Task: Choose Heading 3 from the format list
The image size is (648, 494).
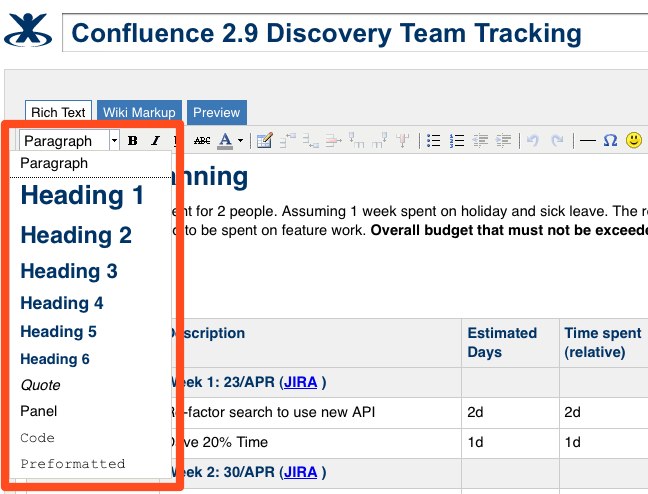Action: point(90,271)
